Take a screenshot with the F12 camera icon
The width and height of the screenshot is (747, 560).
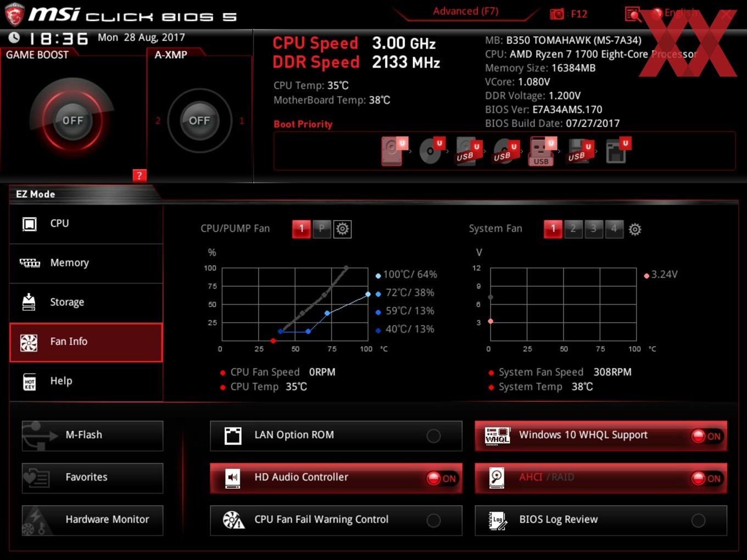coord(557,14)
